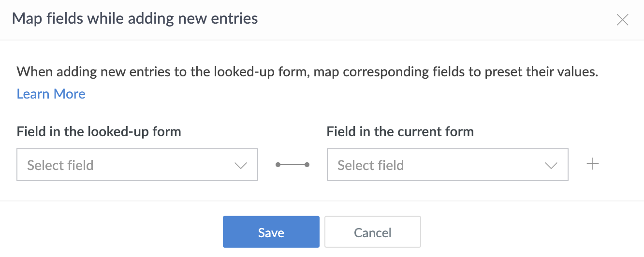
Task: Click 'Select field' placeholder in looked-up form box
Action: coord(60,165)
